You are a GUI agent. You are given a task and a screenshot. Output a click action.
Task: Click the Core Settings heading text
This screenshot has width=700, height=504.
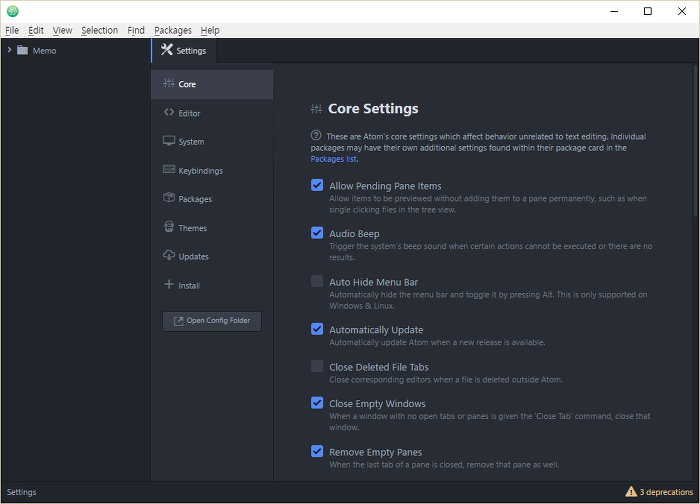(x=373, y=108)
